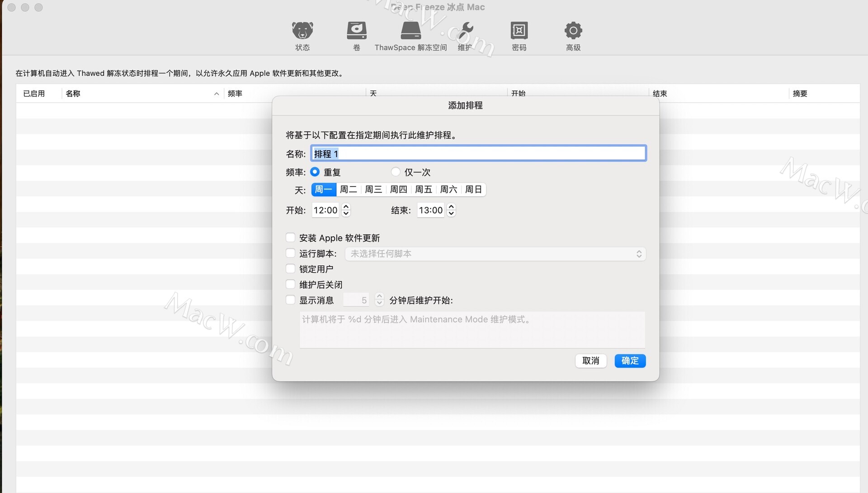Toggle the 周四 day segment
The height and width of the screenshot is (493, 868).
pyautogui.click(x=399, y=190)
